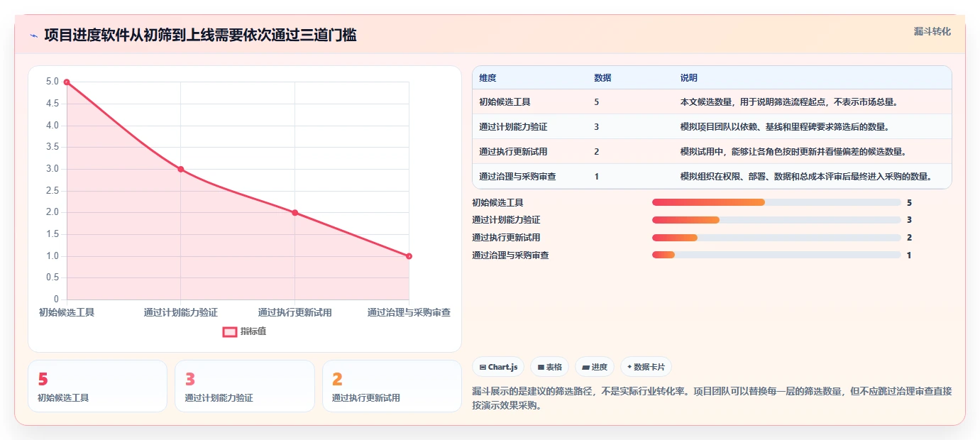
Task: Click table cell 初始候选工具
Action: tap(505, 102)
